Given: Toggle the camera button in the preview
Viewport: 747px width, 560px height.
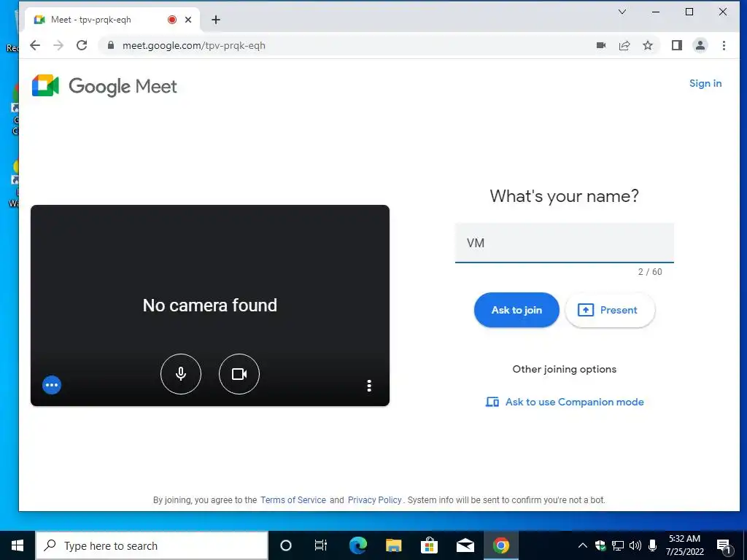Looking at the screenshot, I should coord(239,374).
